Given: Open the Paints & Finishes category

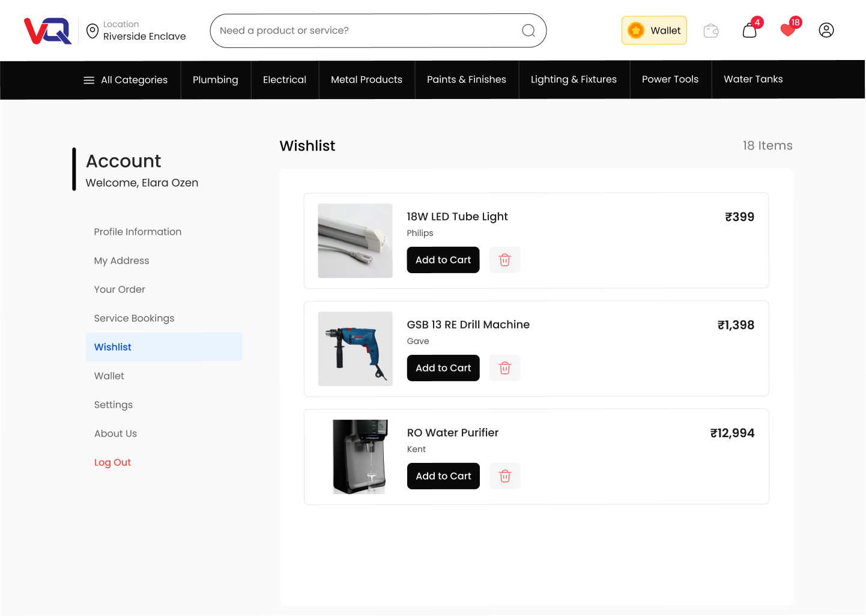Looking at the screenshot, I should 467,80.
